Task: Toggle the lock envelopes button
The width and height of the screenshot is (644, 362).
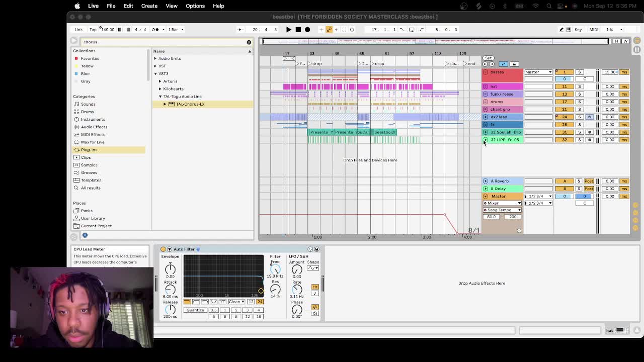Action: [x=514, y=64]
